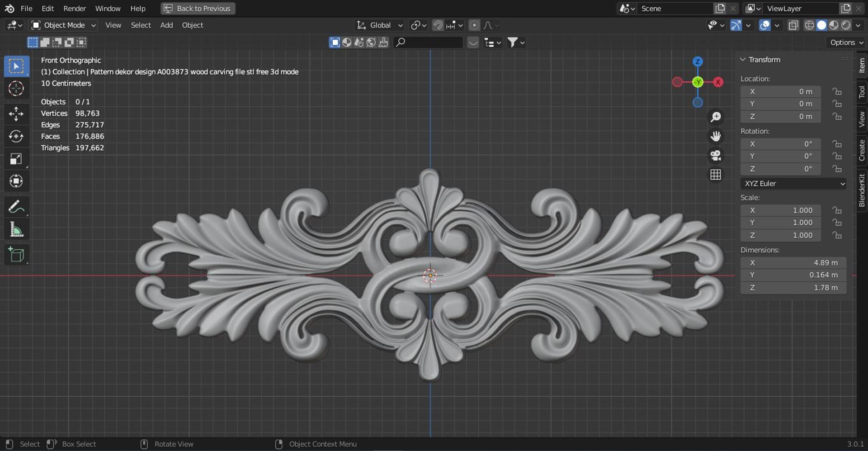This screenshot has height=451, width=868.
Task: Choose the Move tool in toolbar
Action: click(x=17, y=114)
